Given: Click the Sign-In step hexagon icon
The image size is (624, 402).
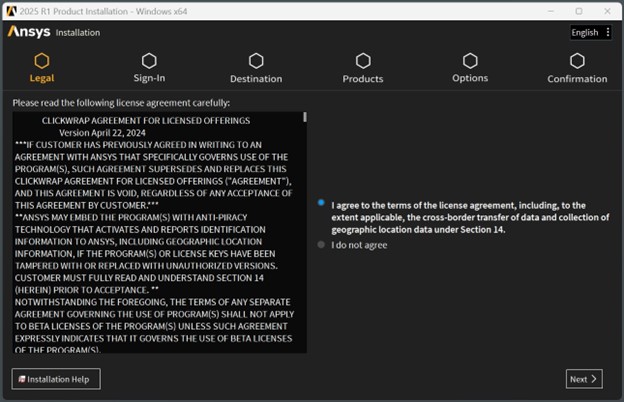Looking at the screenshot, I should point(149,61).
